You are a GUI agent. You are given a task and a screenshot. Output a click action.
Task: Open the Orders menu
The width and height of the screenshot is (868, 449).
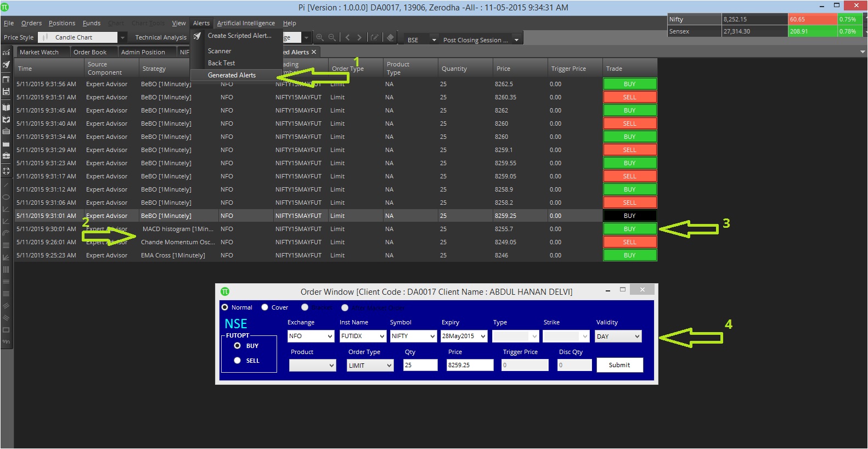click(31, 23)
